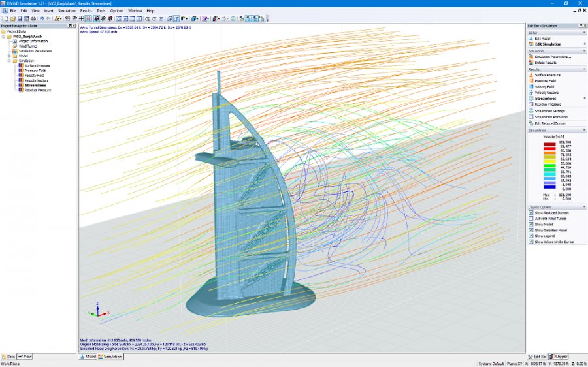The width and height of the screenshot is (588, 367).
Task: Click the Edit Model icon in Edit Bar
Action: (531, 39)
